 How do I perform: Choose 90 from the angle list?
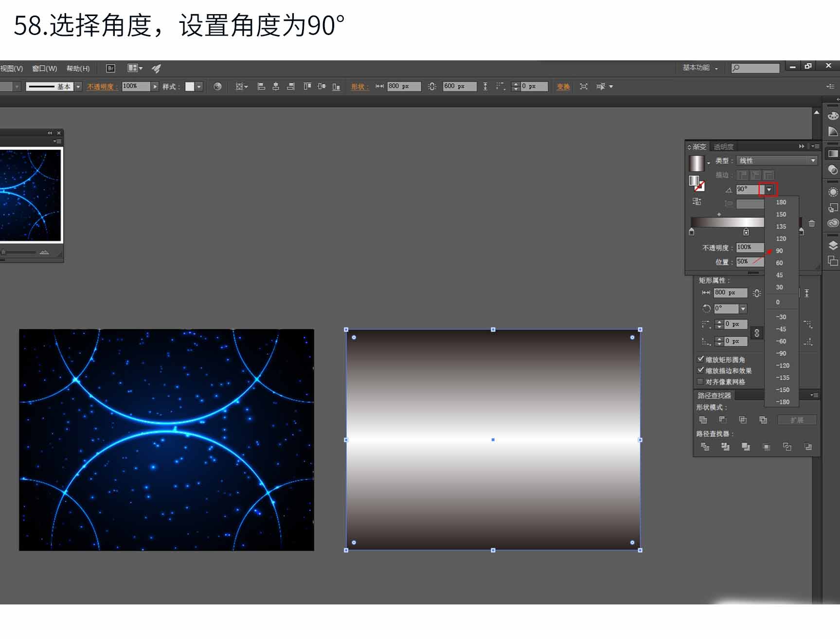782,251
